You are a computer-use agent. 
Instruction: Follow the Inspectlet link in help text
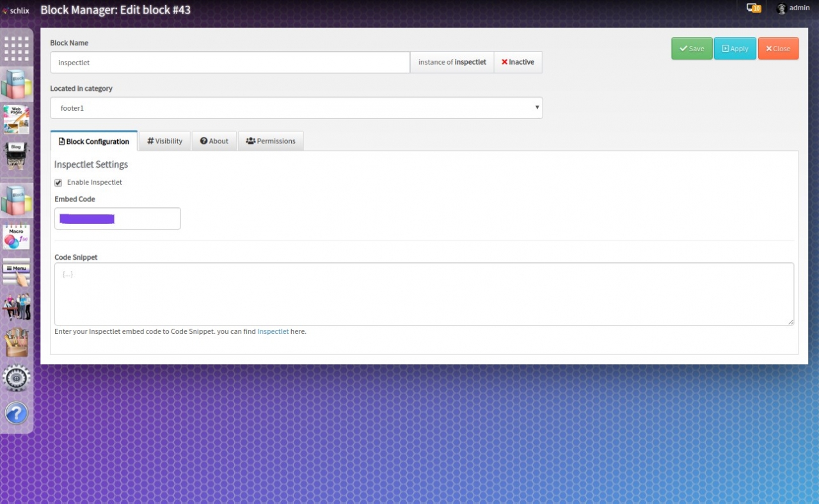(273, 331)
